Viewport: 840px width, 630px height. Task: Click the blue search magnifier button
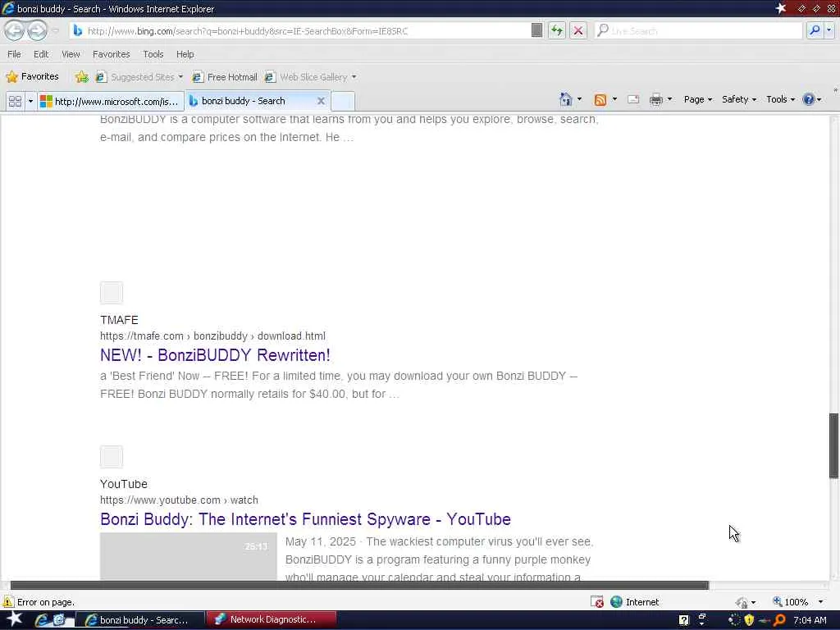click(815, 30)
